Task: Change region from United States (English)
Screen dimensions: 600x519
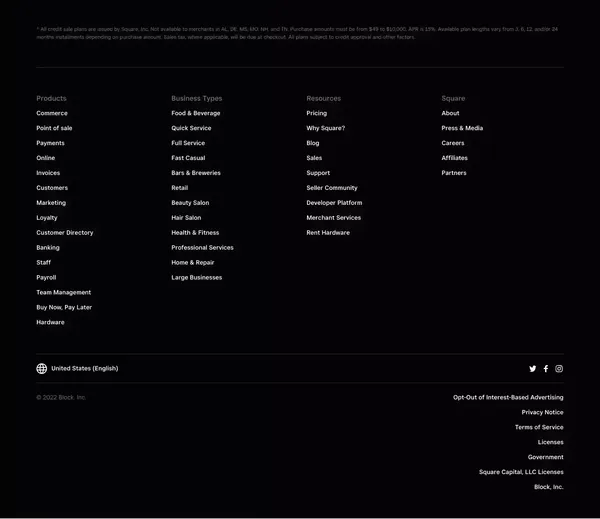Action: click(85, 369)
